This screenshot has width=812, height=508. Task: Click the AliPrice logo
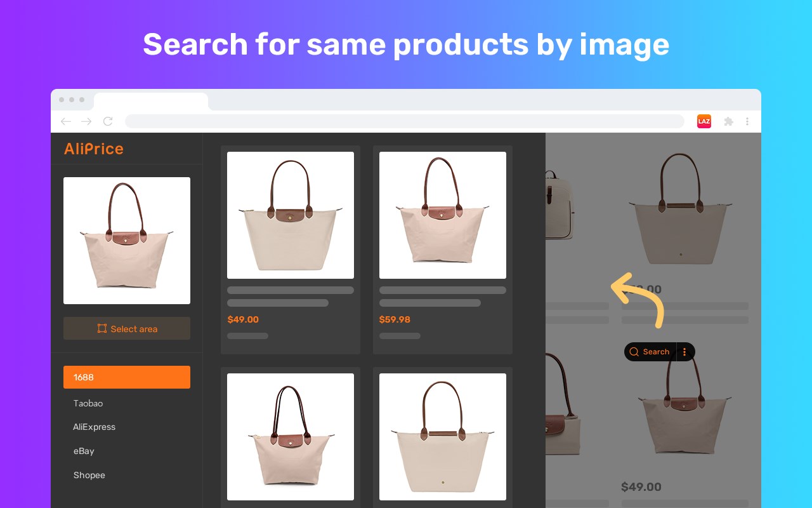(94, 149)
